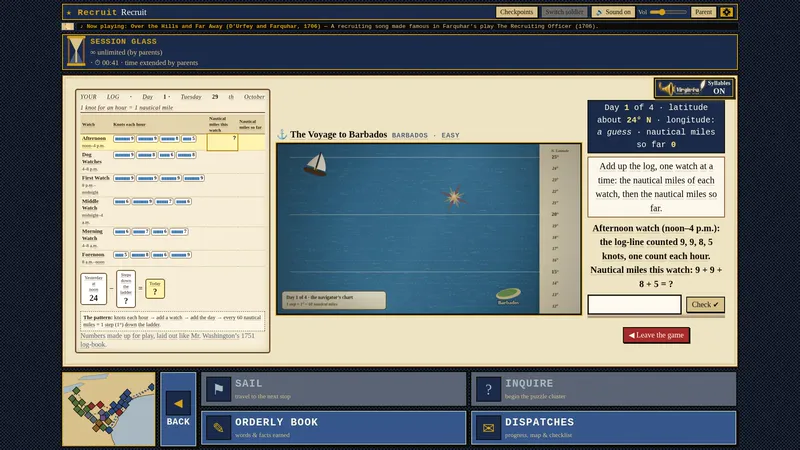The height and width of the screenshot is (450, 800).
Task: Open Parent controls
Action: (x=703, y=12)
